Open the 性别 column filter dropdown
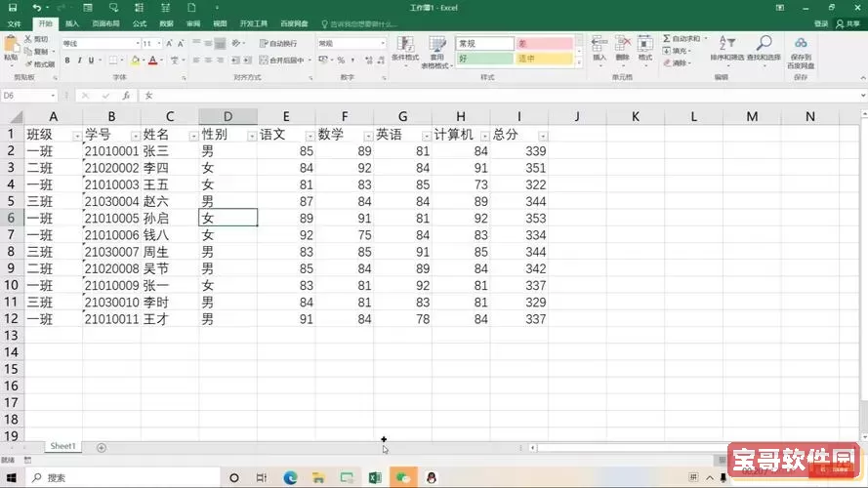 (251, 136)
